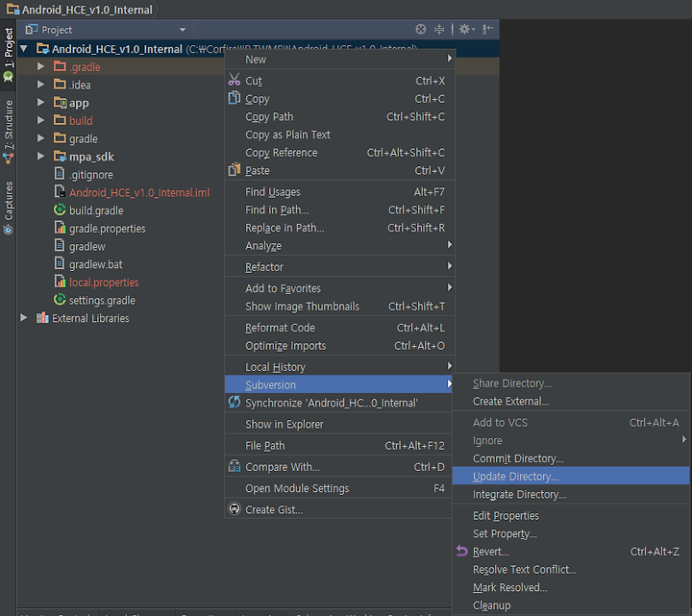Image resolution: width=692 pixels, height=616 pixels.
Task: Click the Create Gist GitHub icon
Action: (235, 508)
